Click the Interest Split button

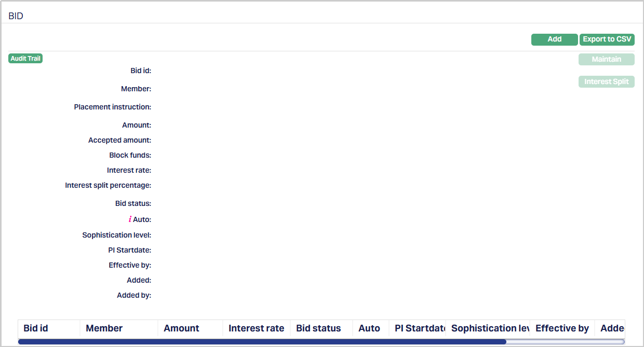pyautogui.click(x=606, y=82)
